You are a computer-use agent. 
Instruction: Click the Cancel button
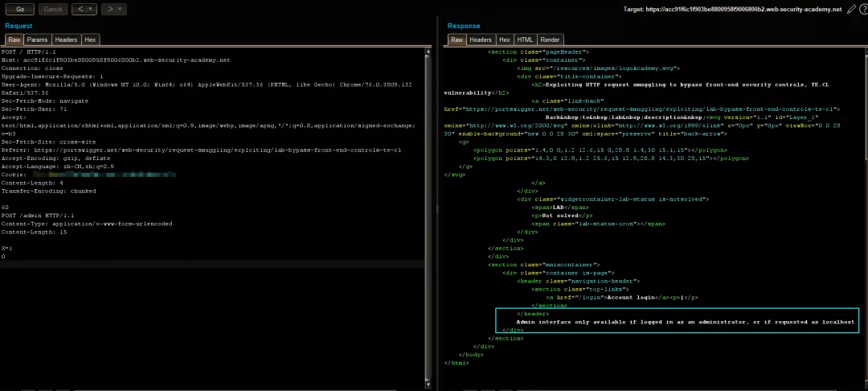pyautogui.click(x=53, y=10)
